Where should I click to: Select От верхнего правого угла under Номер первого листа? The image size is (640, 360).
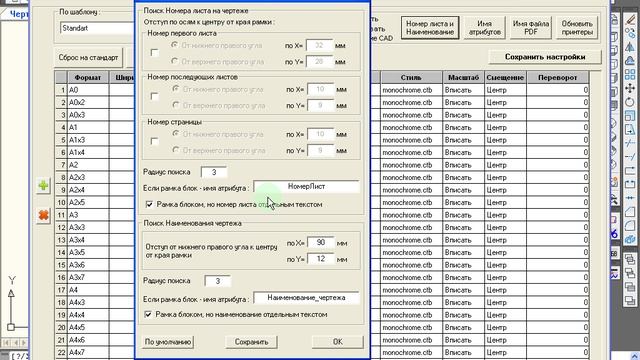(x=175, y=61)
